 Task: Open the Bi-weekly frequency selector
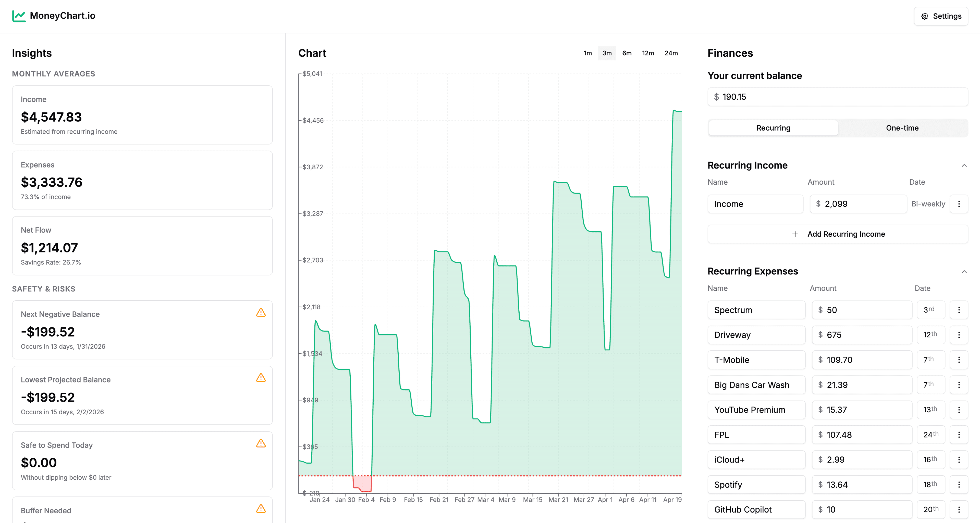pyautogui.click(x=928, y=204)
